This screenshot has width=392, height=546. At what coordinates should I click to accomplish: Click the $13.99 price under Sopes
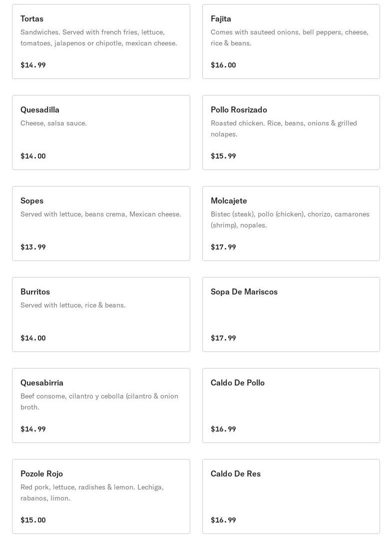(33, 247)
